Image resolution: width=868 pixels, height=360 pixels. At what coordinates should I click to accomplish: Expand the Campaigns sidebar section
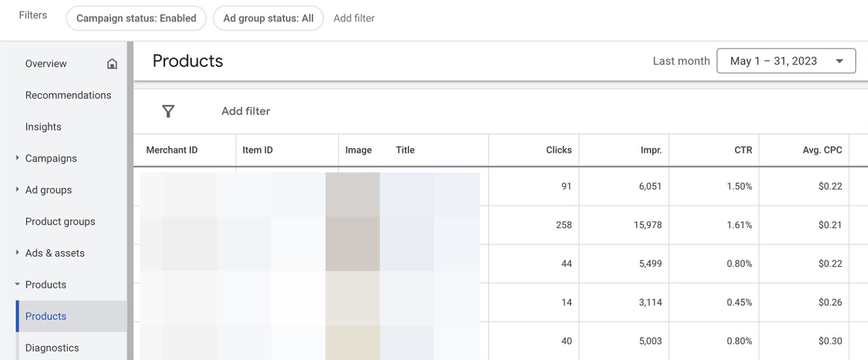click(18, 158)
